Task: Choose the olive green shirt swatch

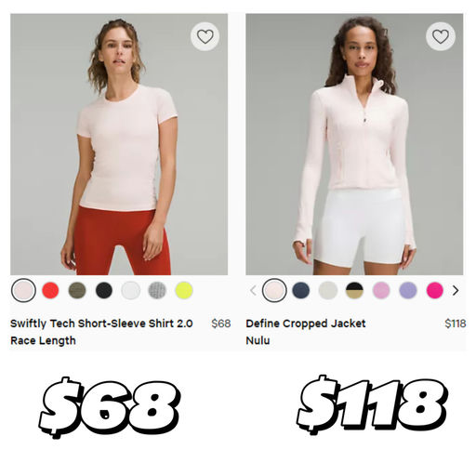Action: point(77,290)
